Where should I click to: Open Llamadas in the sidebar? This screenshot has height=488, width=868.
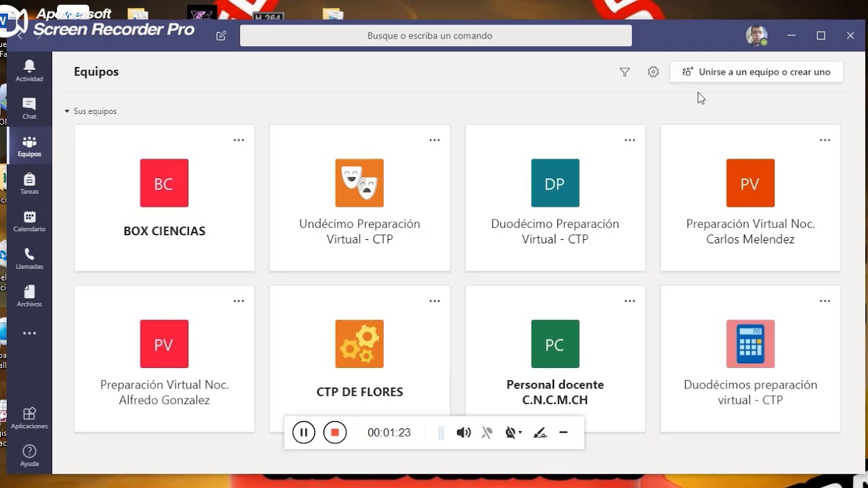(29, 259)
